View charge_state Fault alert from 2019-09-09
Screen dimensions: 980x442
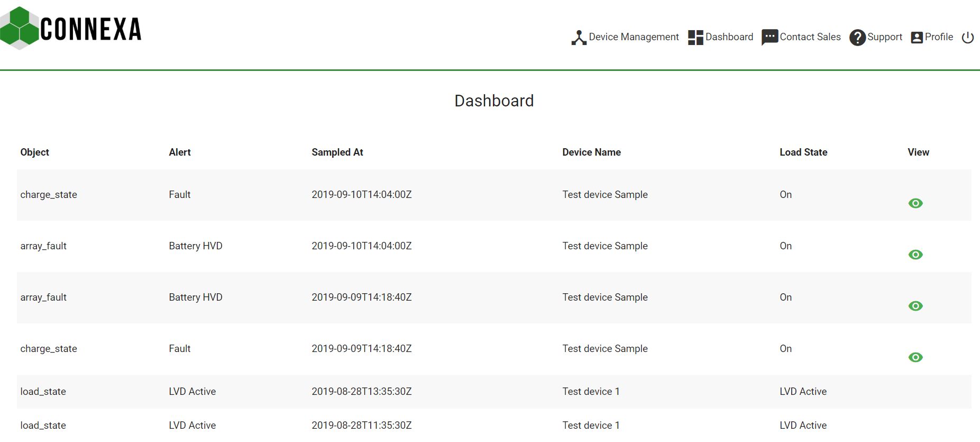915,357
